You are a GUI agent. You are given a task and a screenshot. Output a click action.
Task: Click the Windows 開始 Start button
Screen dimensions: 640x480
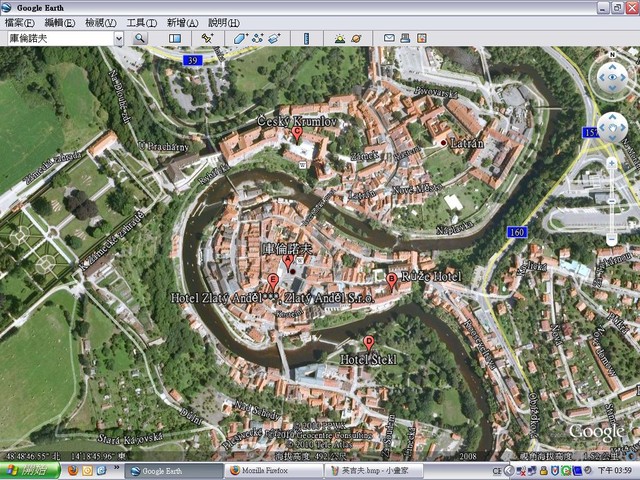tap(30, 471)
